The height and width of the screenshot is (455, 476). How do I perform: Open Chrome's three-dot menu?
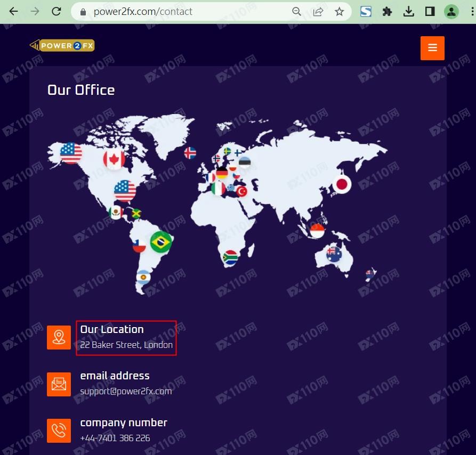point(472,12)
